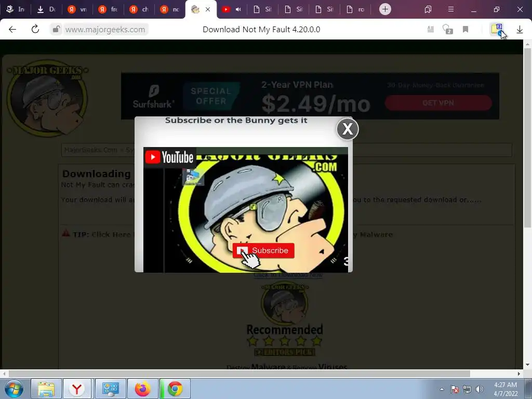Reload the current page

[x=35, y=30]
